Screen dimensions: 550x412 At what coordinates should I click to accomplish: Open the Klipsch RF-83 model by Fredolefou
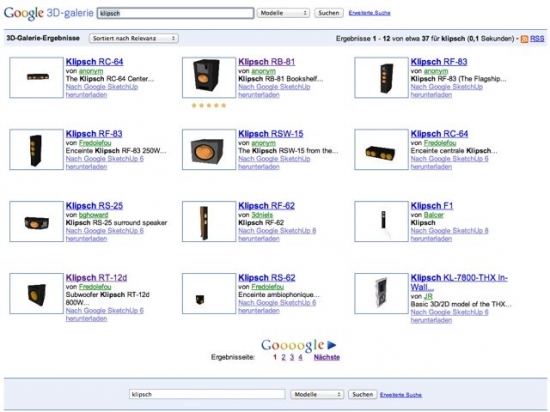(94, 134)
